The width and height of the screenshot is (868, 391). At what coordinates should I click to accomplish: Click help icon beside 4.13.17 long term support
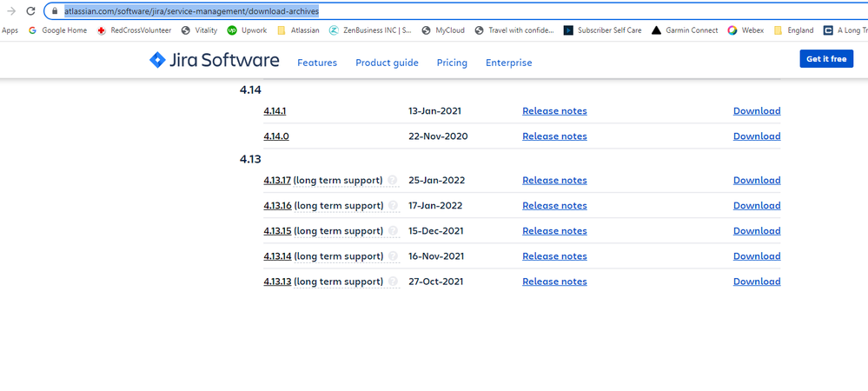click(x=393, y=180)
